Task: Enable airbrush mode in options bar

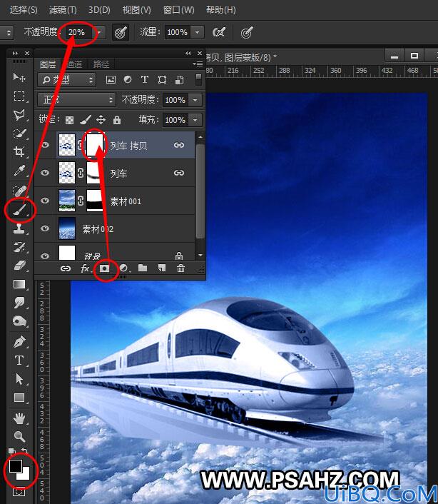Action: point(219,32)
